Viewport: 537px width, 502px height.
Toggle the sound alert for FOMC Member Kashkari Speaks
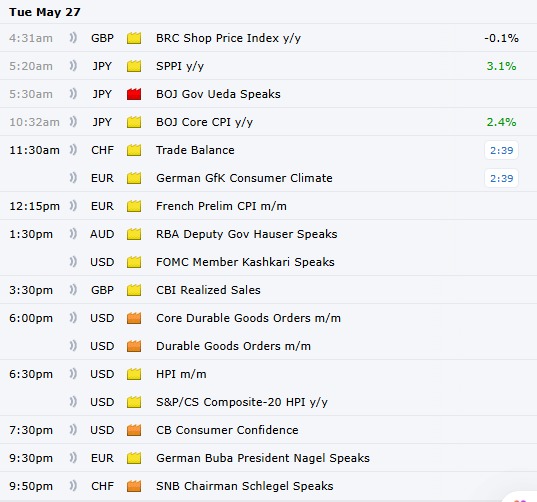[x=73, y=262]
